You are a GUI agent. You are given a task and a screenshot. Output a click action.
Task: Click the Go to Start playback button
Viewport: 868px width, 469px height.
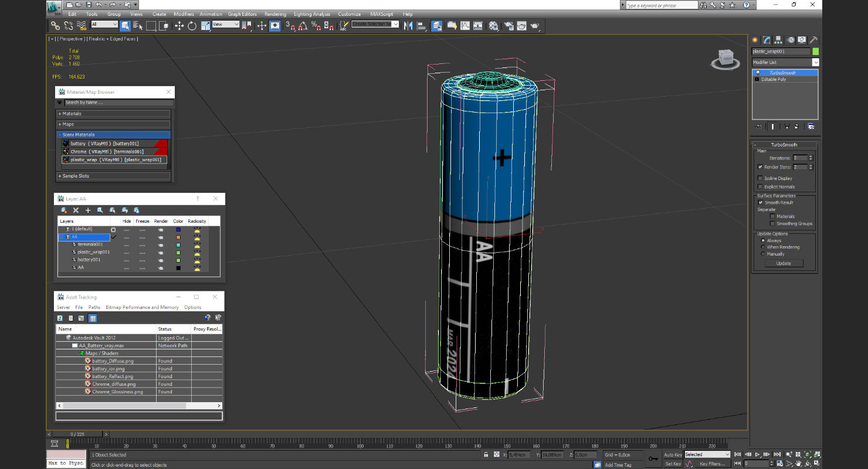click(738, 454)
